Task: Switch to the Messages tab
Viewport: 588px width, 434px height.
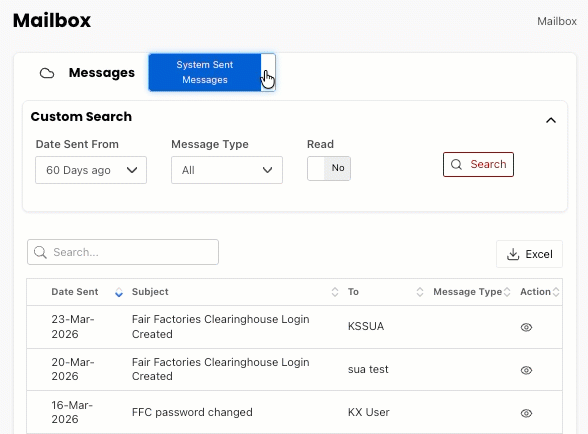Action: coord(102,73)
